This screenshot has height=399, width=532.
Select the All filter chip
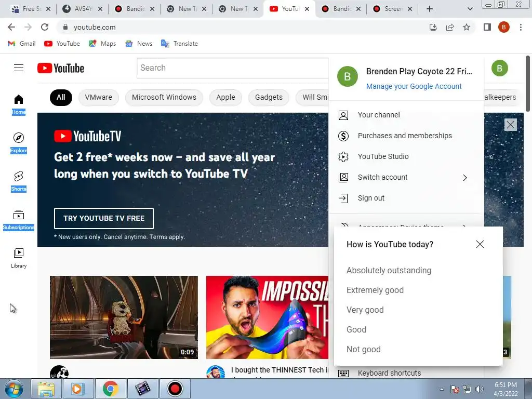pos(61,97)
